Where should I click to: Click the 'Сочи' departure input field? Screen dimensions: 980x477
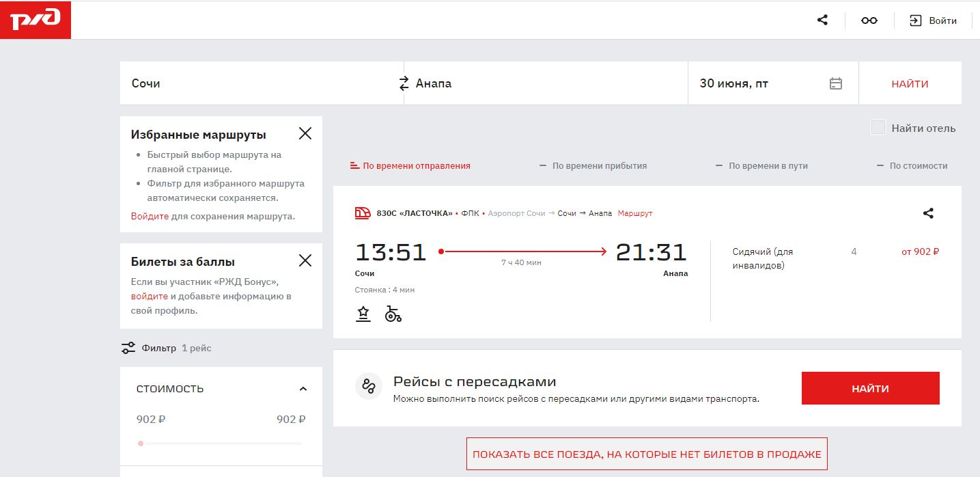click(x=260, y=83)
